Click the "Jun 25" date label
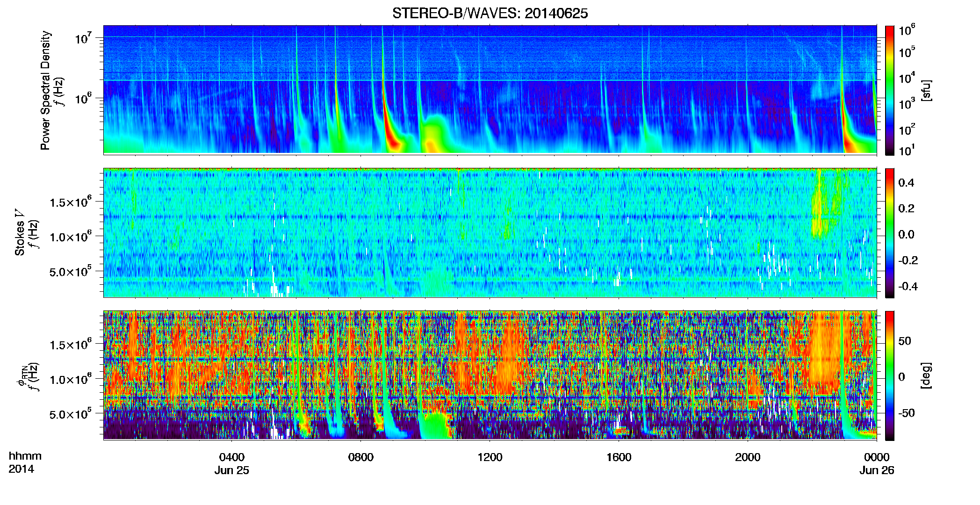The width and height of the screenshot is (980, 505). (x=232, y=470)
